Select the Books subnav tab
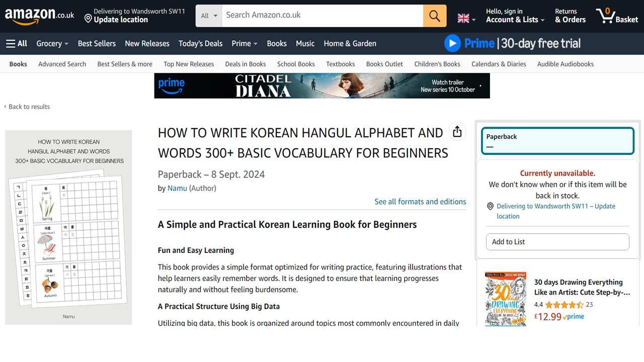 click(18, 64)
